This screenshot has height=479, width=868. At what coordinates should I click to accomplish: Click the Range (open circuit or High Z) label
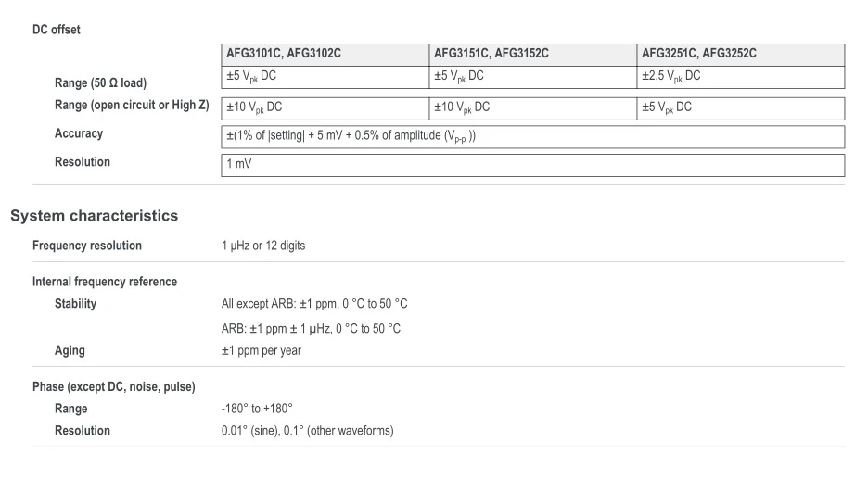click(132, 106)
